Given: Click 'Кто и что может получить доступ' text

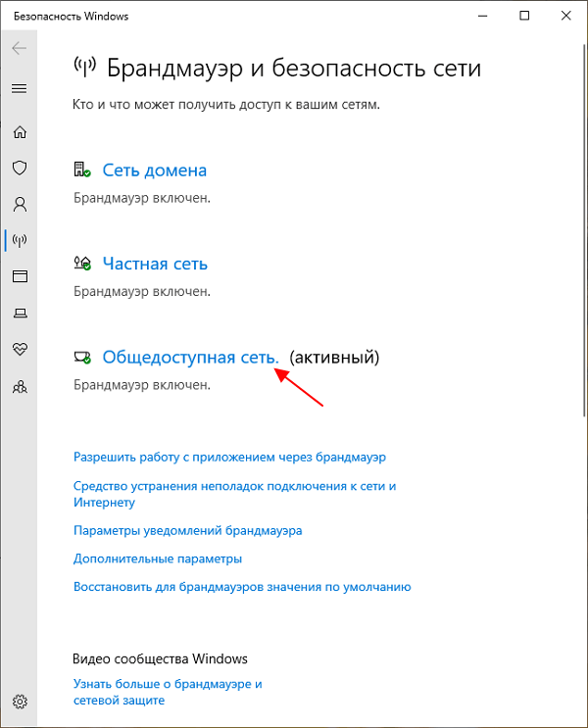Looking at the screenshot, I should point(226,105).
